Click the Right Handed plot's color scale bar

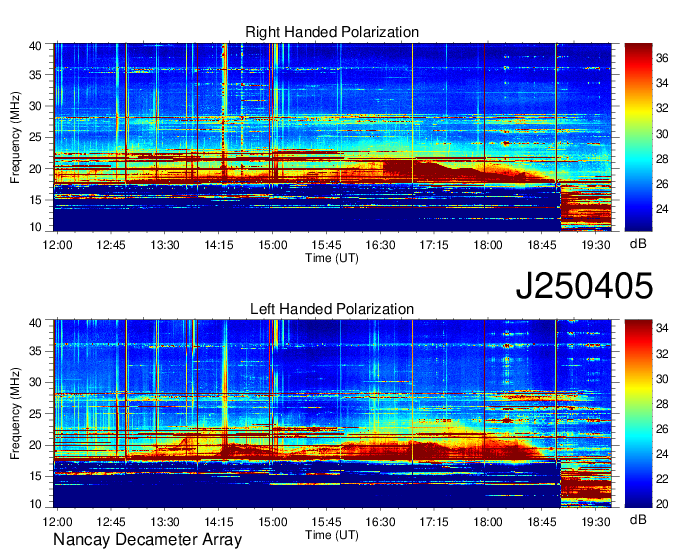[x=638, y=137]
